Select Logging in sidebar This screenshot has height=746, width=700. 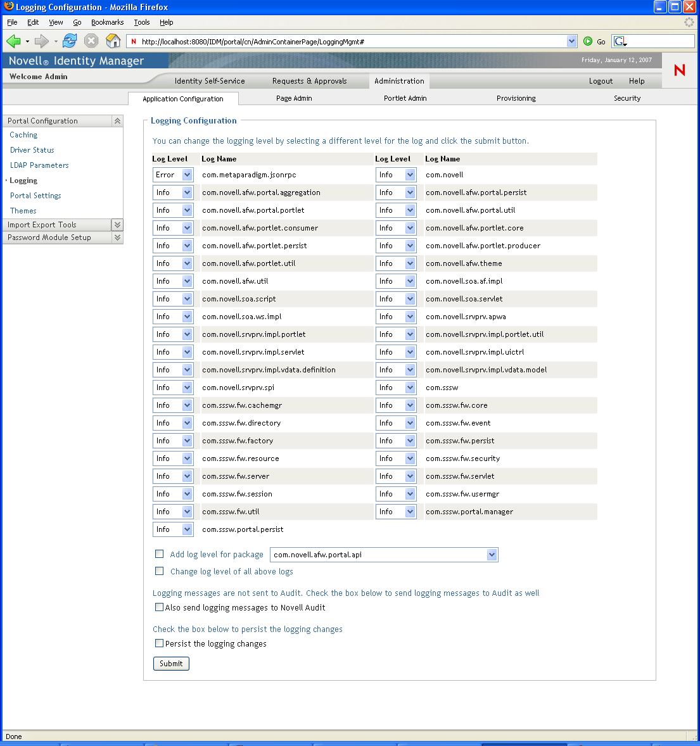click(23, 180)
